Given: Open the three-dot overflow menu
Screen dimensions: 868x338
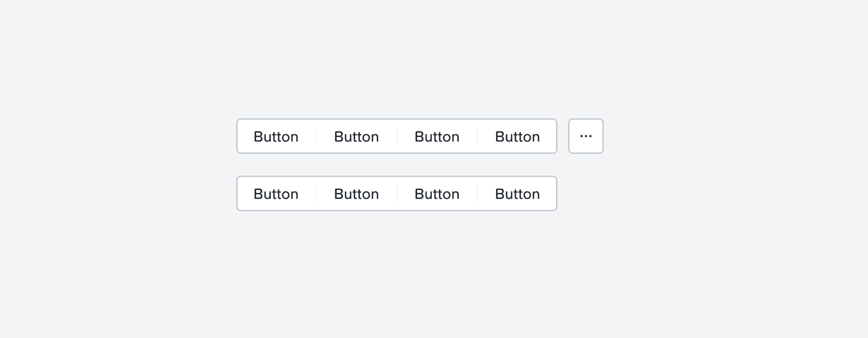Looking at the screenshot, I should (586, 136).
